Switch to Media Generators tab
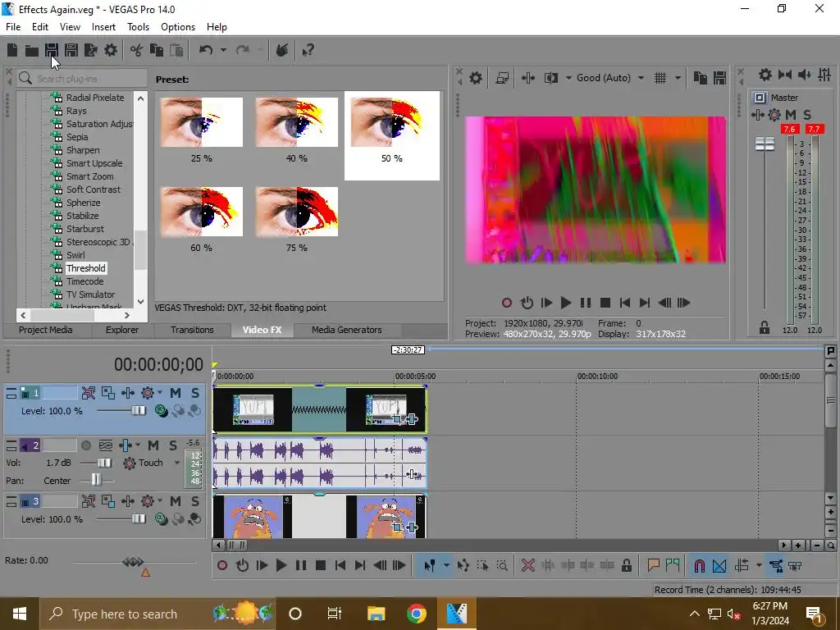840x630 pixels. [347, 330]
